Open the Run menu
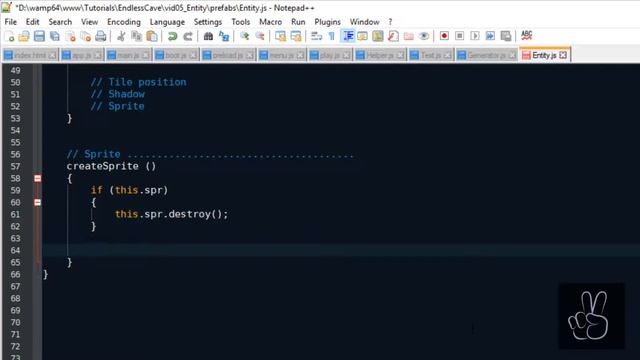Image resolution: width=640 pixels, height=360 pixels. [298, 22]
